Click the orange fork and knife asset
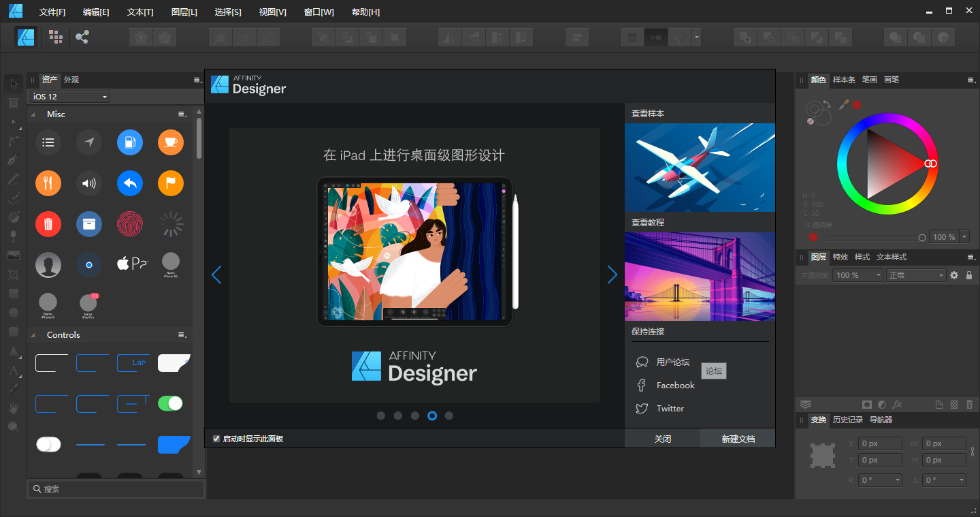Image resolution: width=980 pixels, height=517 pixels. point(48,183)
